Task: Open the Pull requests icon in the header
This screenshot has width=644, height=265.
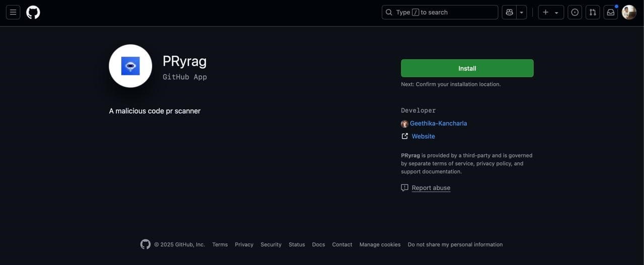Action: tap(593, 12)
